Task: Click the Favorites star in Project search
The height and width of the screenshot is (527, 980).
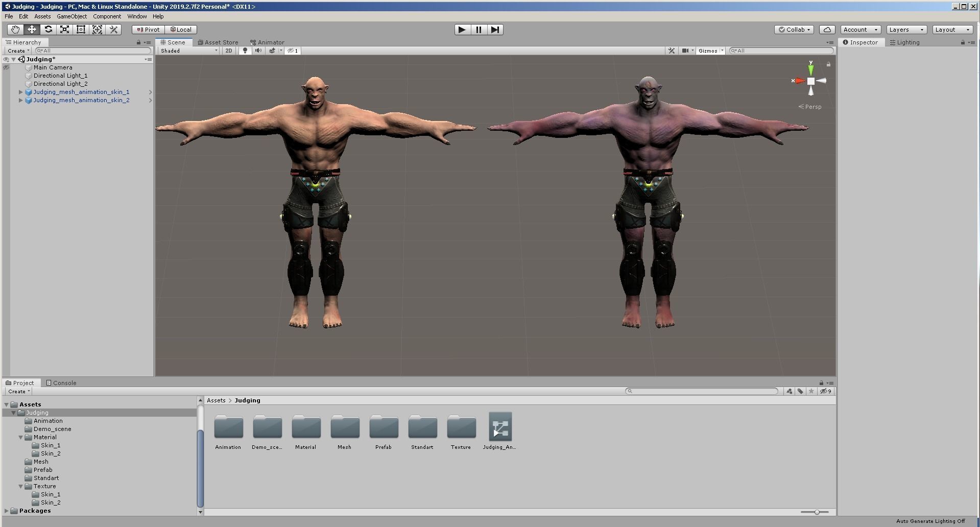Action: pos(811,391)
